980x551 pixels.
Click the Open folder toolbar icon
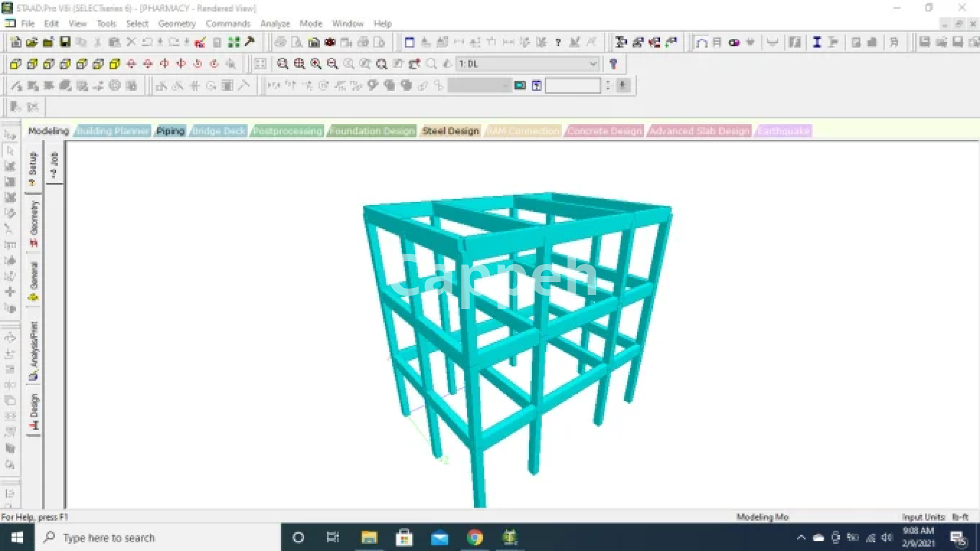(x=32, y=42)
